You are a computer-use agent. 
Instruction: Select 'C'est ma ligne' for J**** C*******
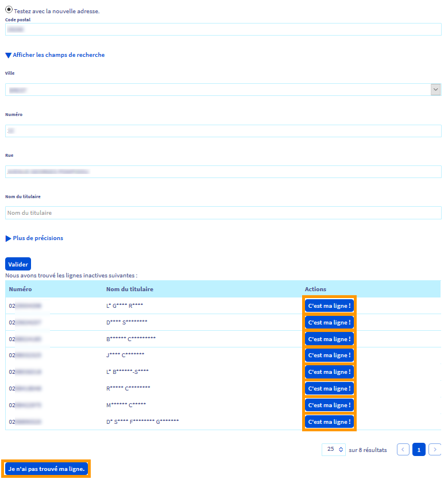(x=329, y=356)
